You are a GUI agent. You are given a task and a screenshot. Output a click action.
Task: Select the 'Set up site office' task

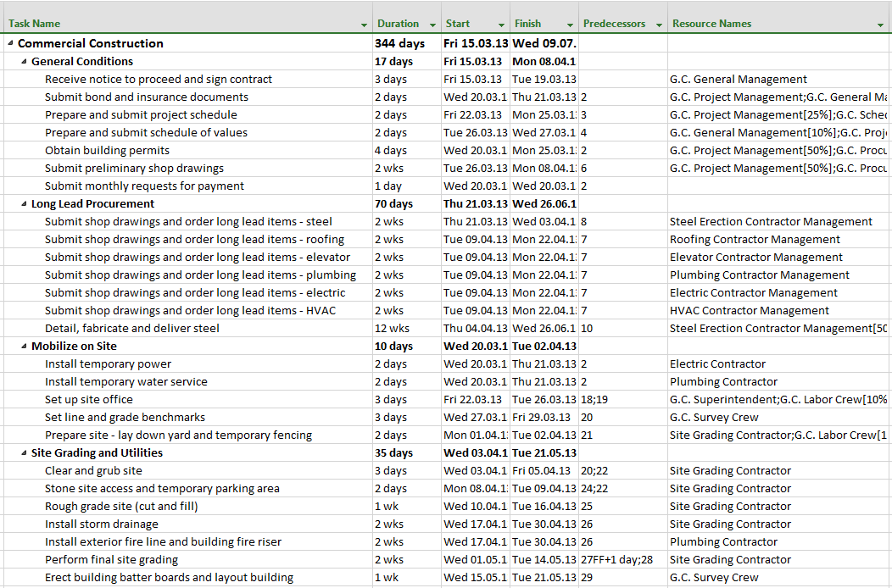[x=89, y=399]
